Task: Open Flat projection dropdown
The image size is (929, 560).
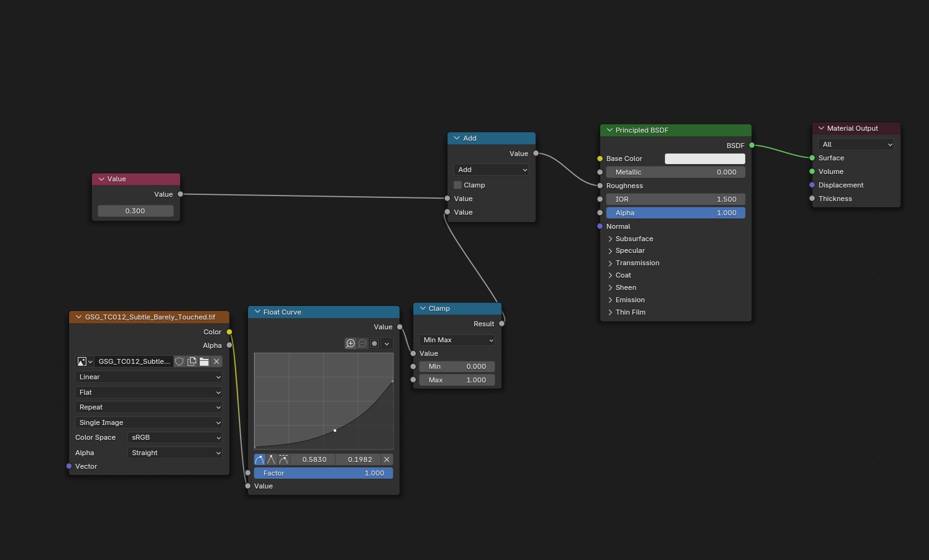Action: click(x=149, y=392)
